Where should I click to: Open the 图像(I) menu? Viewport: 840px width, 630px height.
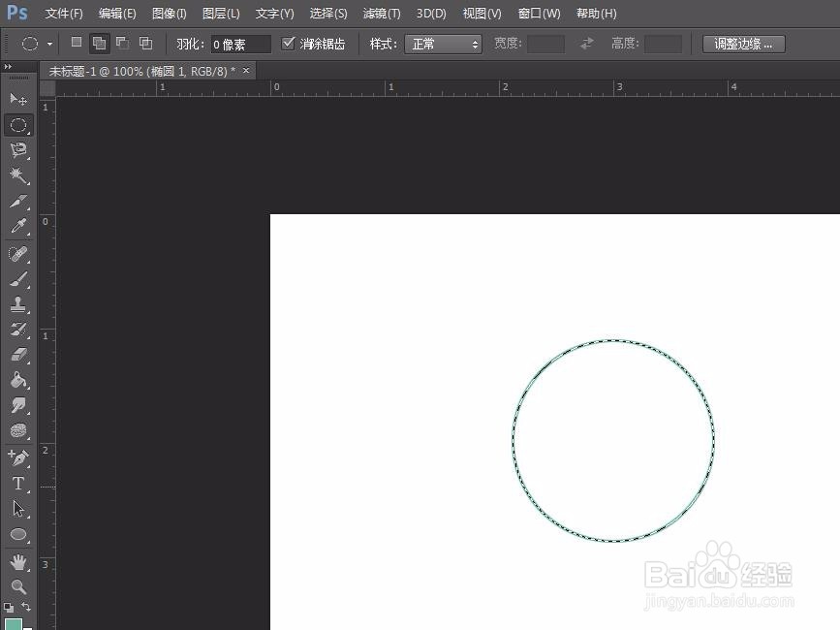click(170, 14)
